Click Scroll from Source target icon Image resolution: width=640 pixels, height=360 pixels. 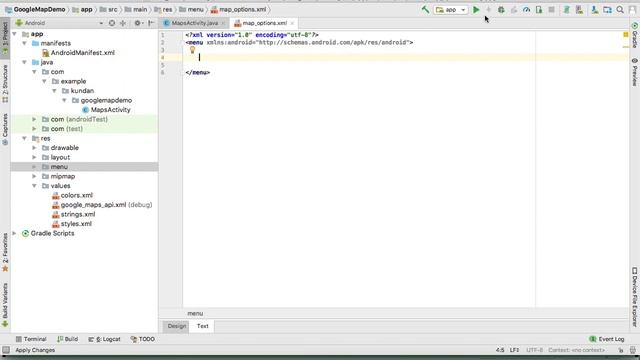[112, 23]
